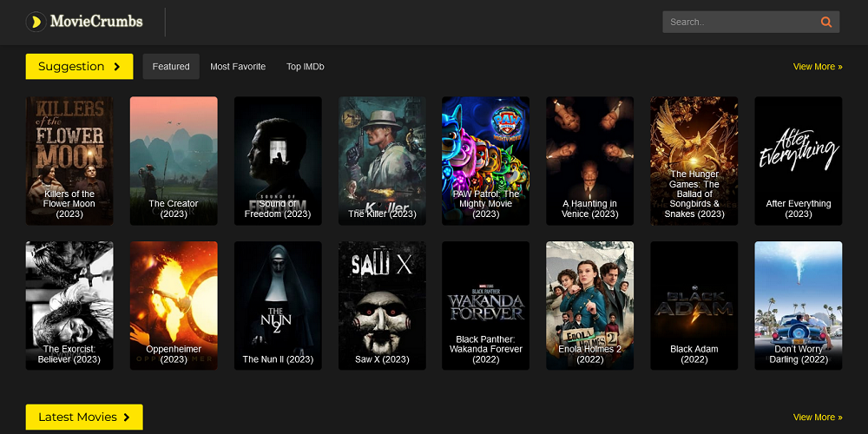
Task: Click the orange search magnifier icon
Action: point(825,22)
